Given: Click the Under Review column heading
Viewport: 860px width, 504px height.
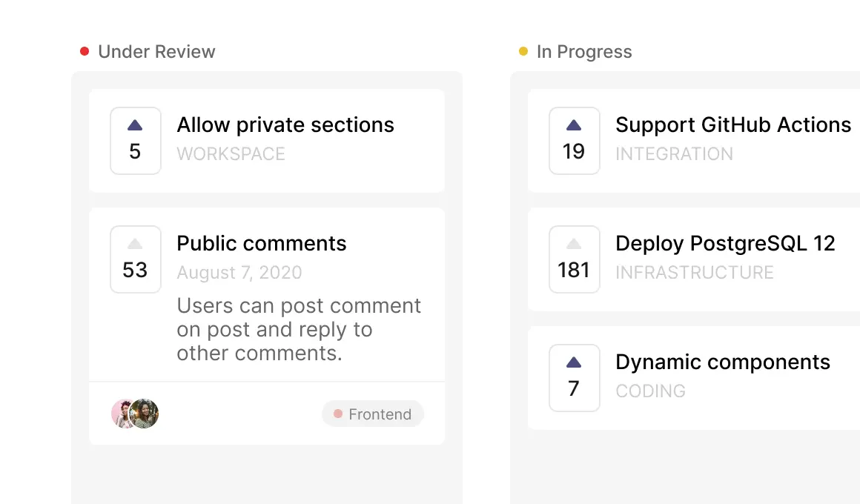Looking at the screenshot, I should coord(156,52).
